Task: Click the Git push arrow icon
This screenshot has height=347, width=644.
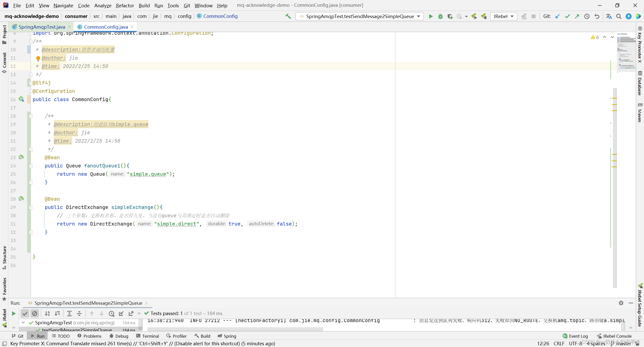Action: tap(577, 16)
